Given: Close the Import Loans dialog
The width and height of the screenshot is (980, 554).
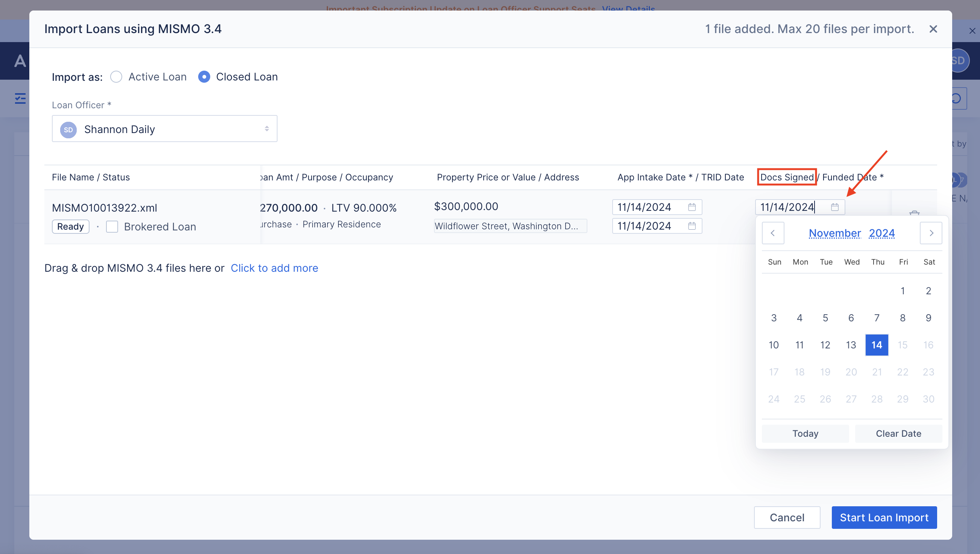Looking at the screenshot, I should [933, 29].
